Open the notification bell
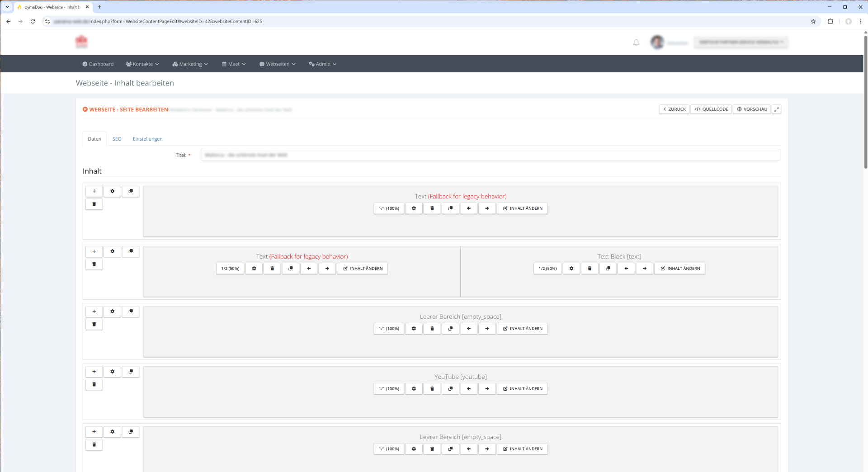 [x=636, y=42]
